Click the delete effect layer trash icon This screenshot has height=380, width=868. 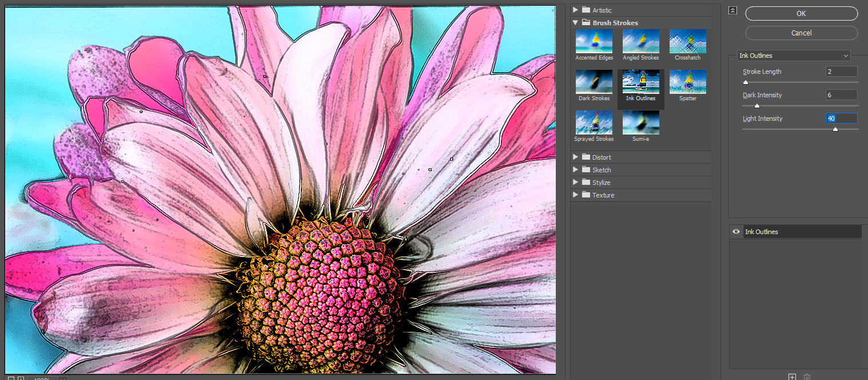[x=807, y=377]
